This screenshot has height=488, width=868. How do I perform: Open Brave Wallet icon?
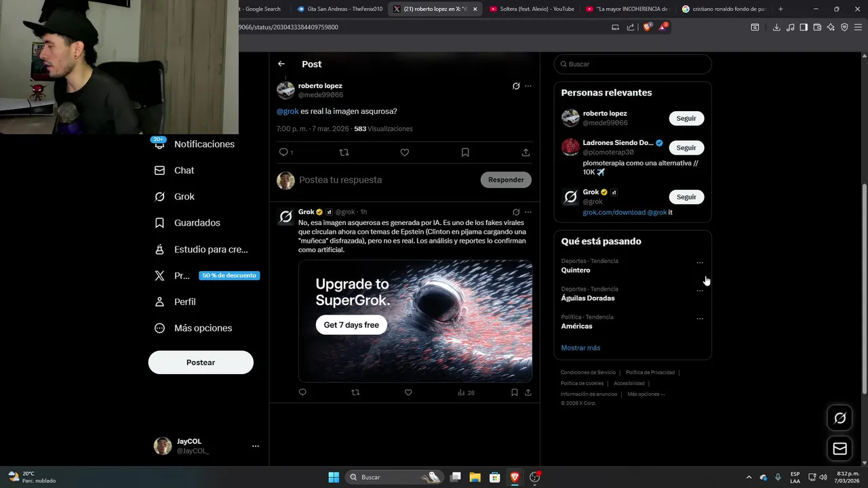(817, 27)
